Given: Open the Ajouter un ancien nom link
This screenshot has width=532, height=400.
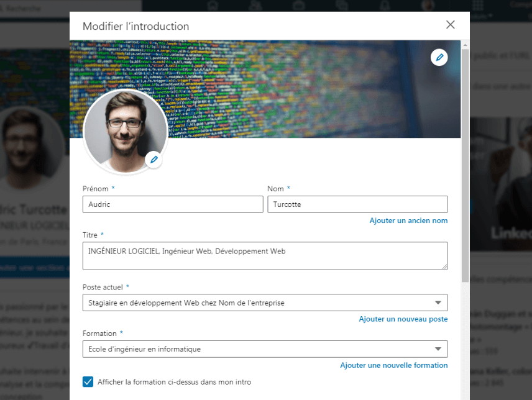Looking at the screenshot, I should (408, 220).
